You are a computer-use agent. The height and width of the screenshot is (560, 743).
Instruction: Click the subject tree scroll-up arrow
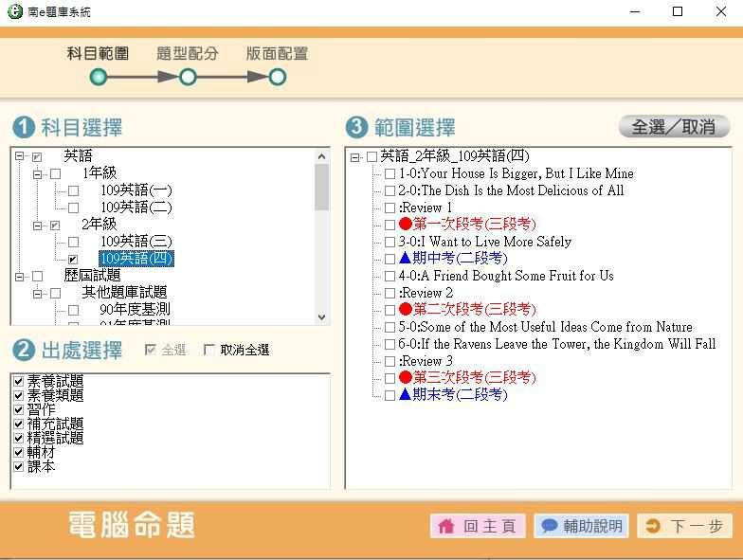click(x=322, y=155)
